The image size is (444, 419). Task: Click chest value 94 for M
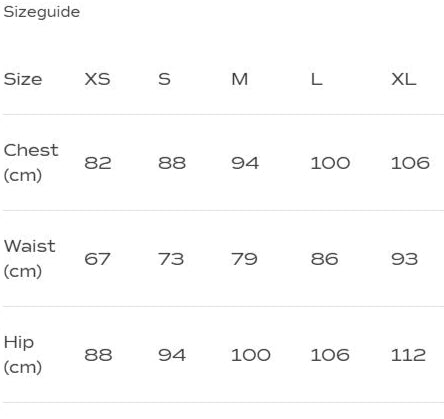click(245, 163)
